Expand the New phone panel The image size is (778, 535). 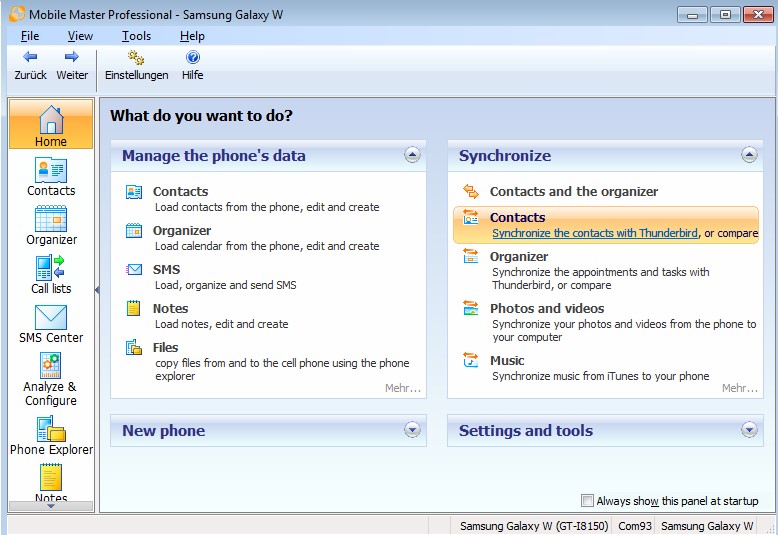[412, 430]
